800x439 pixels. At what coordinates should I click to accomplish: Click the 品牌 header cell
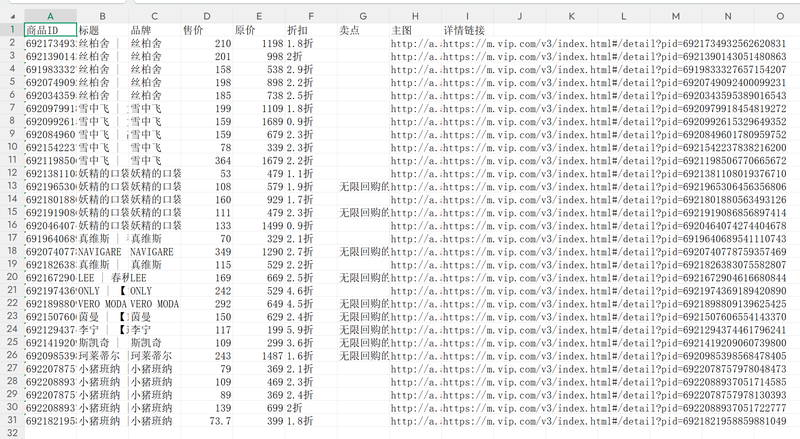(x=155, y=30)
